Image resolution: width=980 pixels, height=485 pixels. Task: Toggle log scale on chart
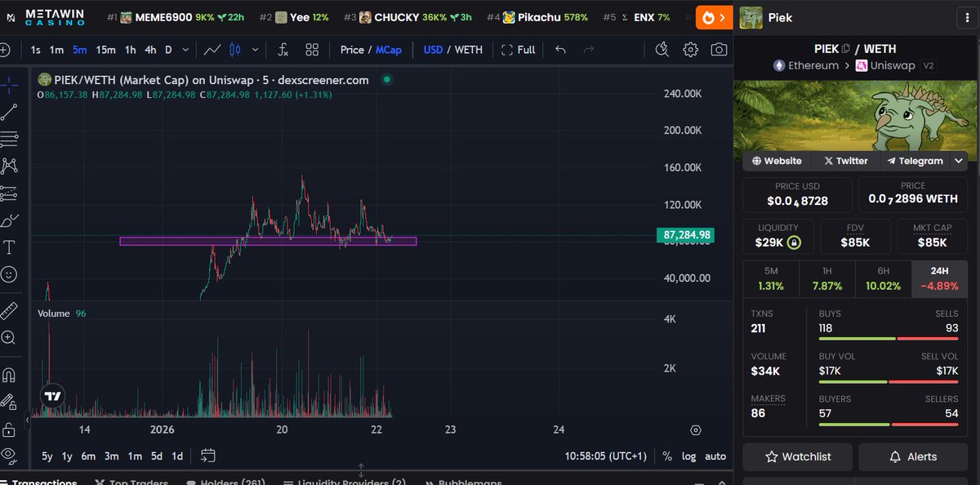point(689,456)
